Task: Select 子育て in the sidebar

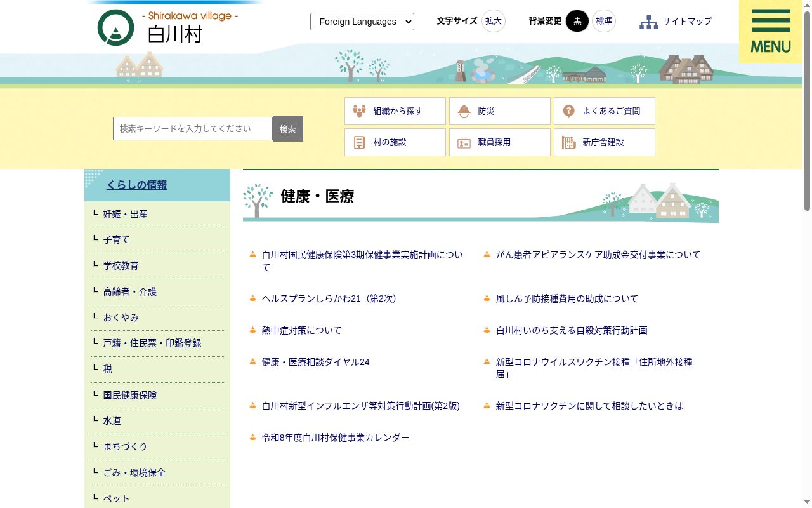Action: point(117,240)
